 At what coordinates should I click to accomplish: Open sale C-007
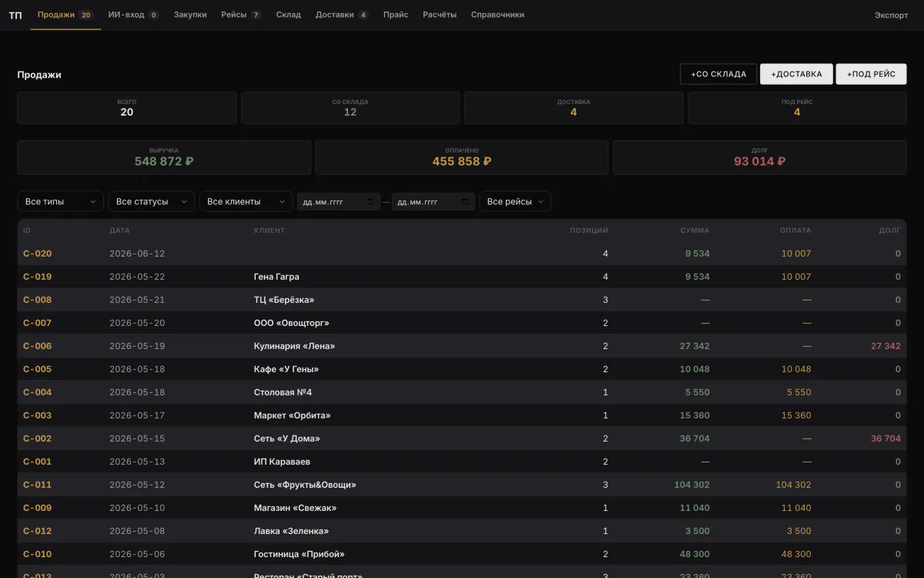38,323
